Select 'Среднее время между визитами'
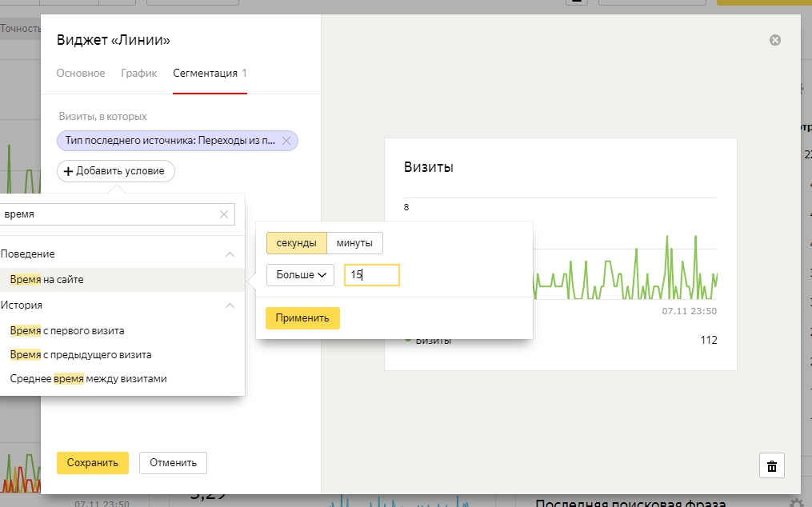812x507 pixels. 89,378
